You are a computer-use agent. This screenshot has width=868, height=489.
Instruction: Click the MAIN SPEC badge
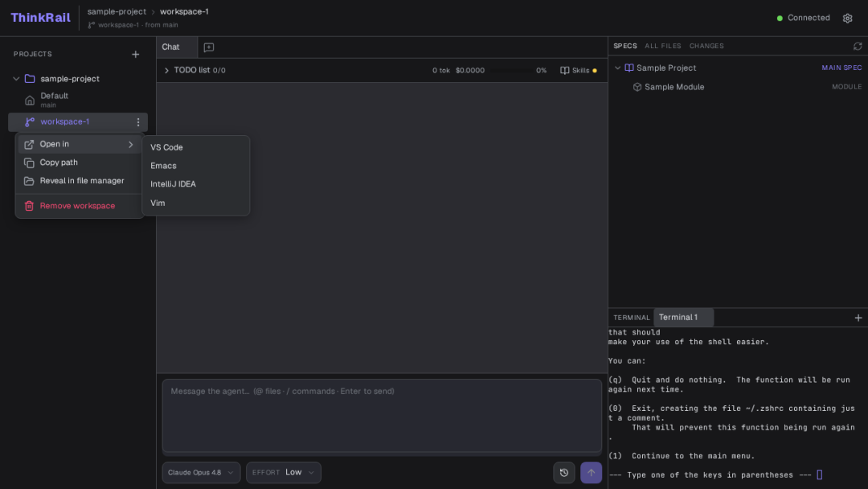click(841, 68)
